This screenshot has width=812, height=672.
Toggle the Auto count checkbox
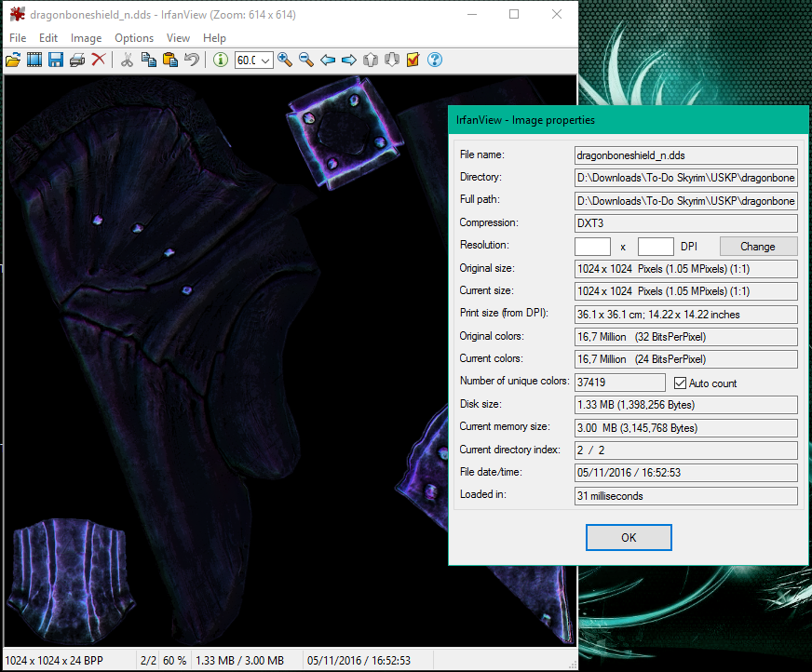(x=680, y=383)
